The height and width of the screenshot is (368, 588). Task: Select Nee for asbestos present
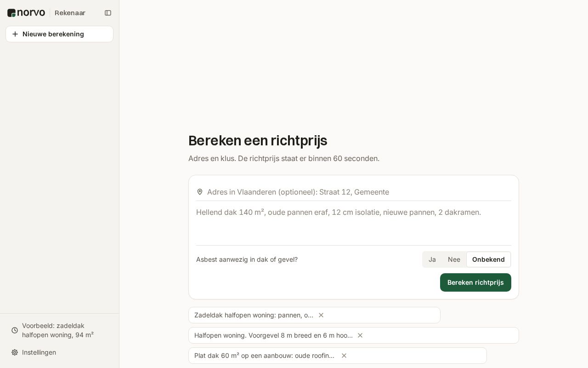(454, 259)
